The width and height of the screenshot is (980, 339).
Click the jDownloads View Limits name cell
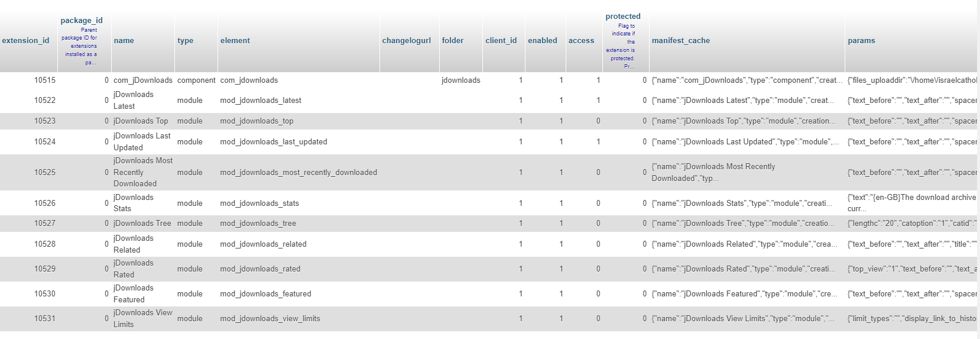point(143,318)
